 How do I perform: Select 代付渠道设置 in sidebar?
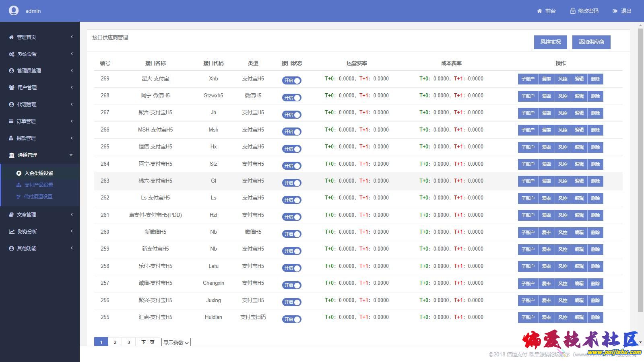38,197
